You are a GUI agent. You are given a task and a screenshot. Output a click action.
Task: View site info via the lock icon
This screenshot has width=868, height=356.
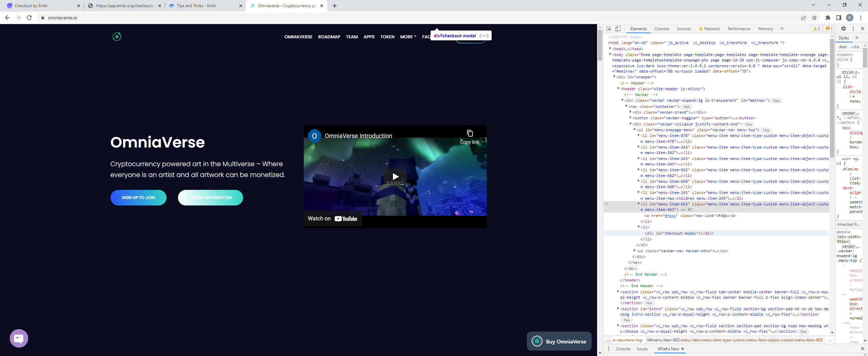click(42, 18)
